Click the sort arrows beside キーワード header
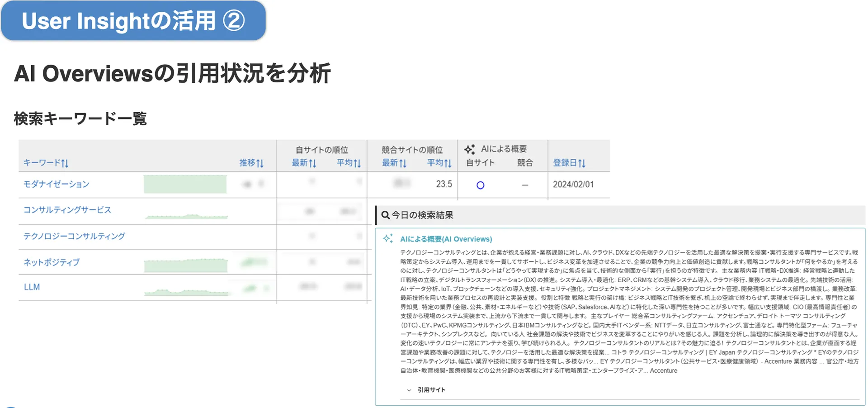 pos(65,163)
